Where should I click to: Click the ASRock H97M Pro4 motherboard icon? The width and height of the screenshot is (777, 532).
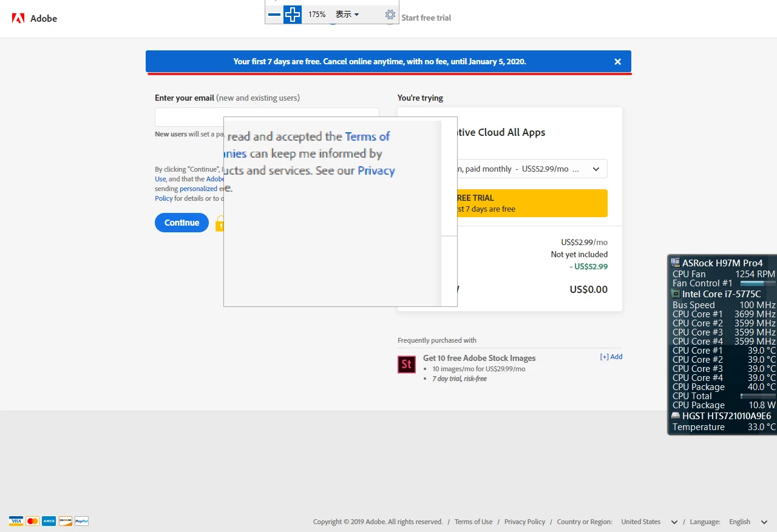click(x=676, y=263)
